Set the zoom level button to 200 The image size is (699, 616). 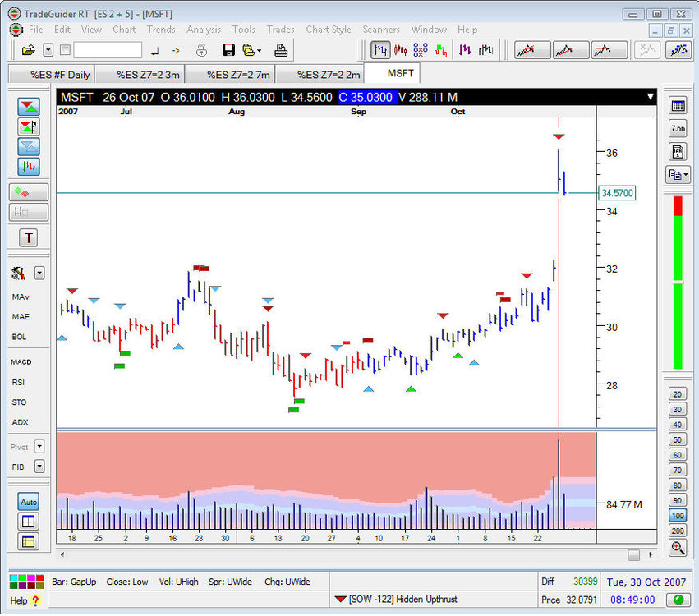point(678,531)
